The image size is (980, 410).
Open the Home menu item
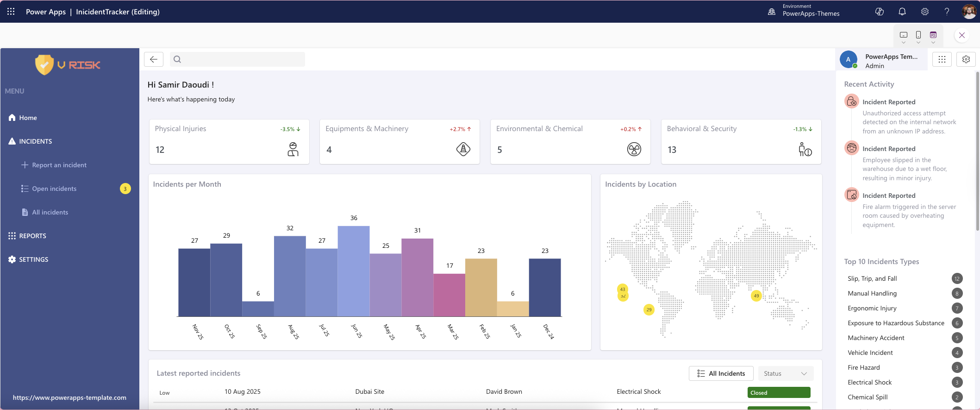pyautogui.click(x=28, y=118)
